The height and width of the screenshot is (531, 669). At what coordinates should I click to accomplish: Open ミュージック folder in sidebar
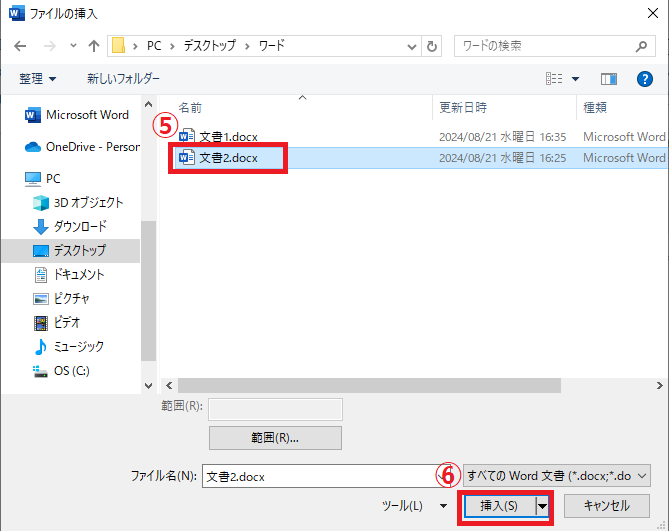[x=69, y=346]
